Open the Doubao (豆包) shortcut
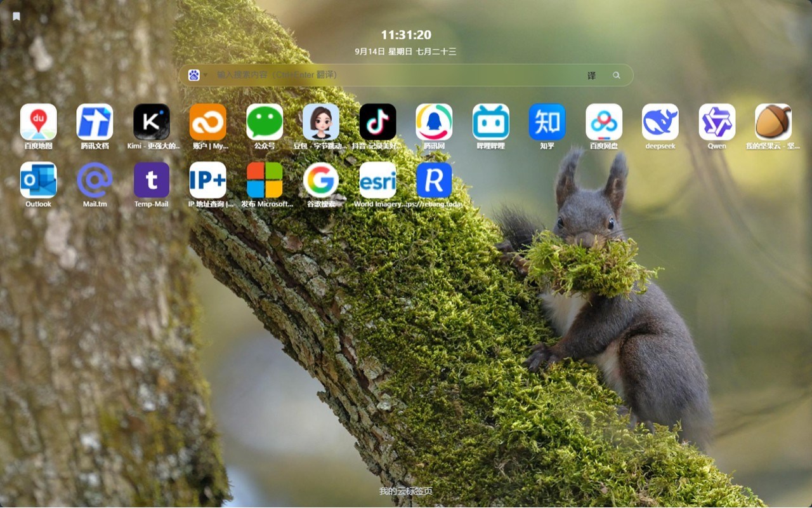812x508 pixels. (321, 122)
